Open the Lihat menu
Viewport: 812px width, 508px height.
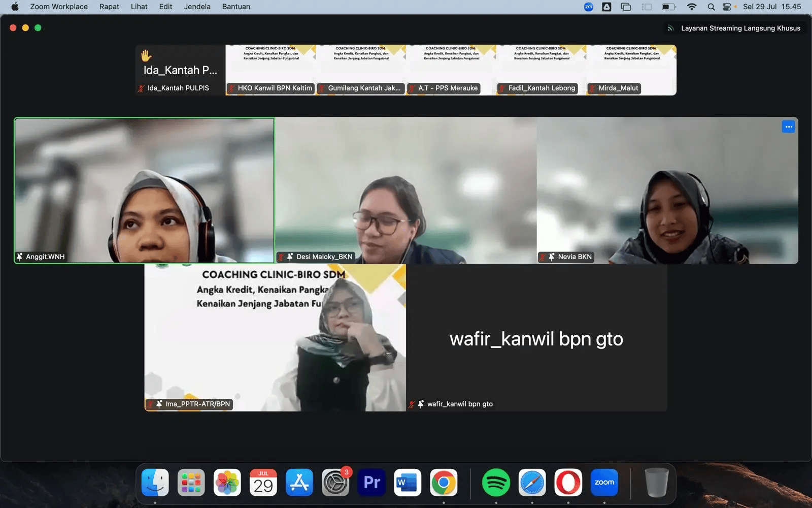pyautogui.click(x=139, y=7)
